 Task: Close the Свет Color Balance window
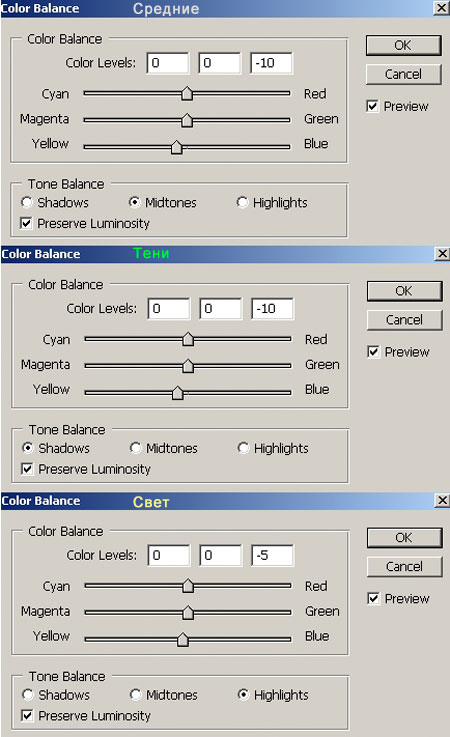tap(442, 501)
